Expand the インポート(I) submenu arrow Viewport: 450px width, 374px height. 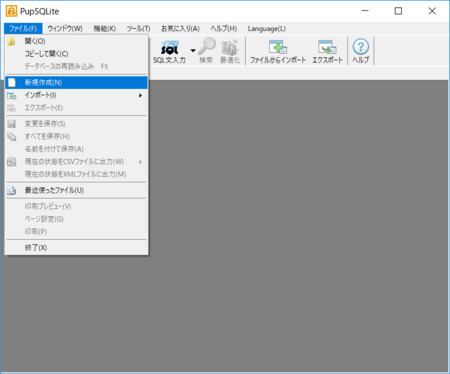click(140, 96)
